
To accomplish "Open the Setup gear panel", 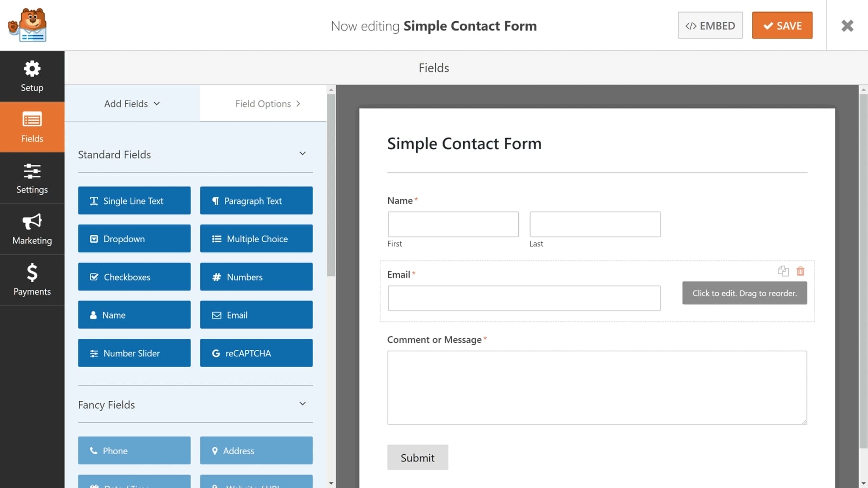I will coord(32,76).
